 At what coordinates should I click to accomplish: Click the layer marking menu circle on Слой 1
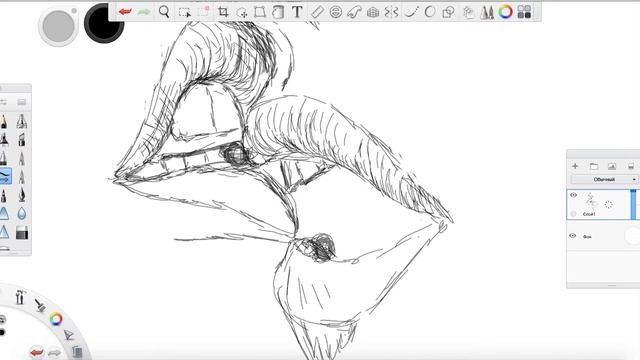(609, 204)
